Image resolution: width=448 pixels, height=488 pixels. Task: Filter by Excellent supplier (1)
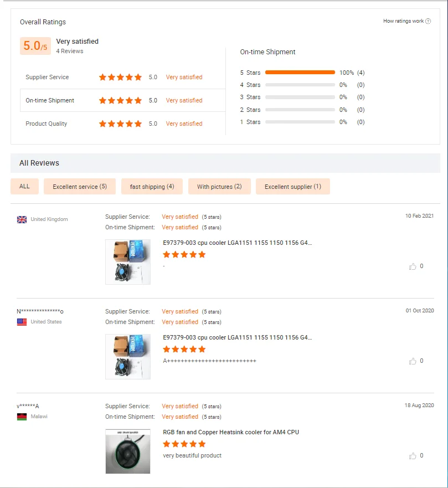point(292,187)
